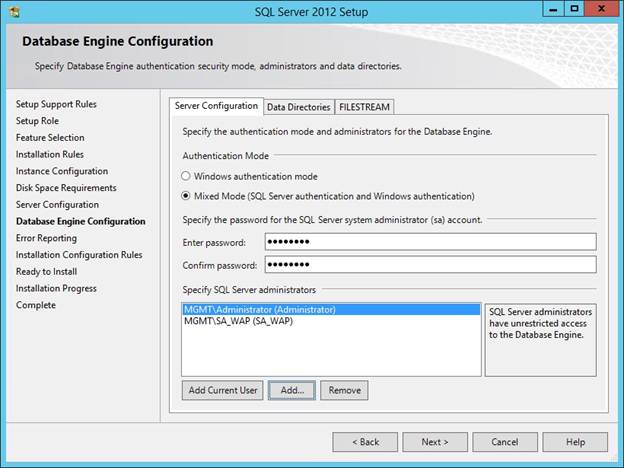The height and width of the screenshot is (468, 624).
Task: Click Installation Progress step
Action: click(56, 288)
